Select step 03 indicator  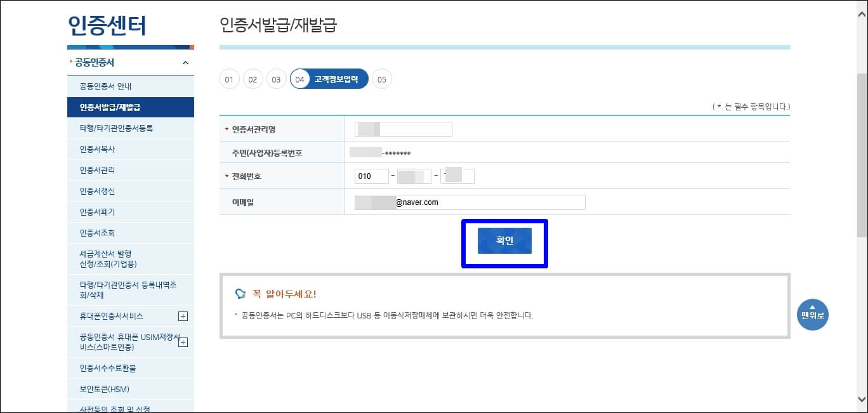[276, 79]
